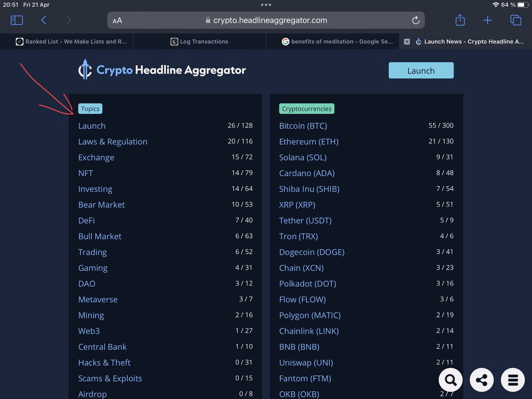Open the Safari share sheet icon

coord(460,20)
